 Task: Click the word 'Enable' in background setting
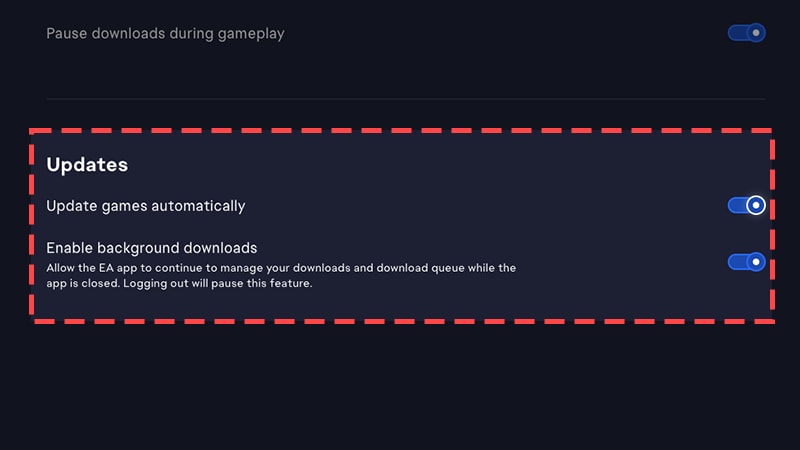coord(71,247)
